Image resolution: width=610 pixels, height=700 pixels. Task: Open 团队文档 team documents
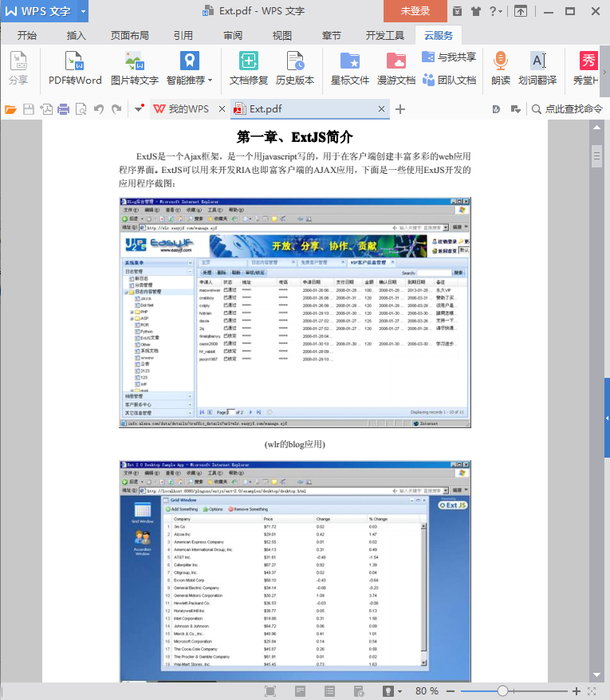(x=449, y=80)
